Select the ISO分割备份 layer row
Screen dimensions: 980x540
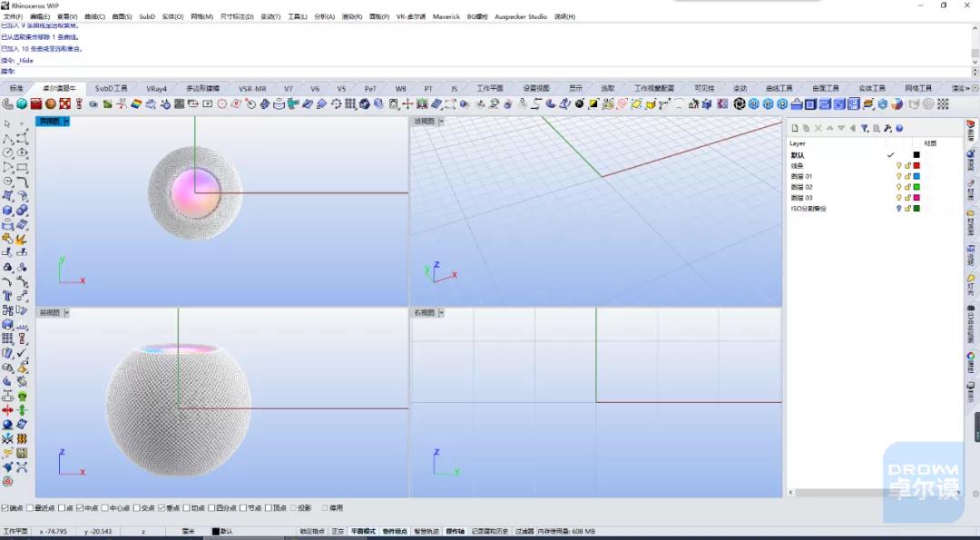[875, 208]
